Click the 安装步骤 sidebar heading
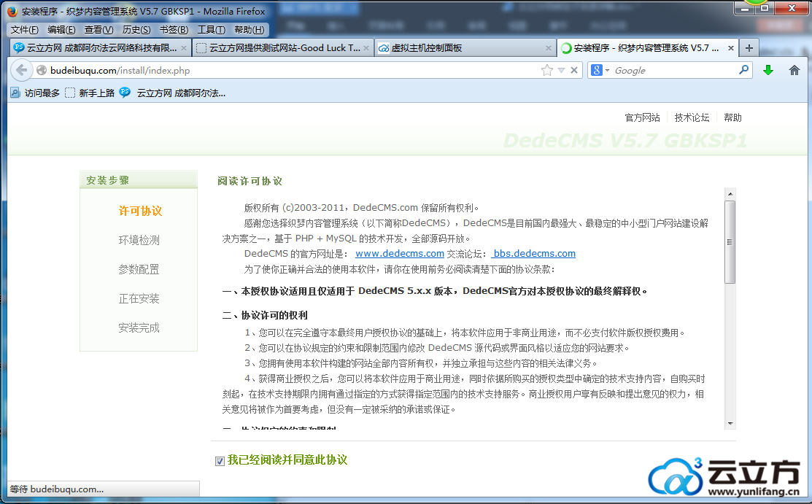812x504 pixels. [108, 180]
